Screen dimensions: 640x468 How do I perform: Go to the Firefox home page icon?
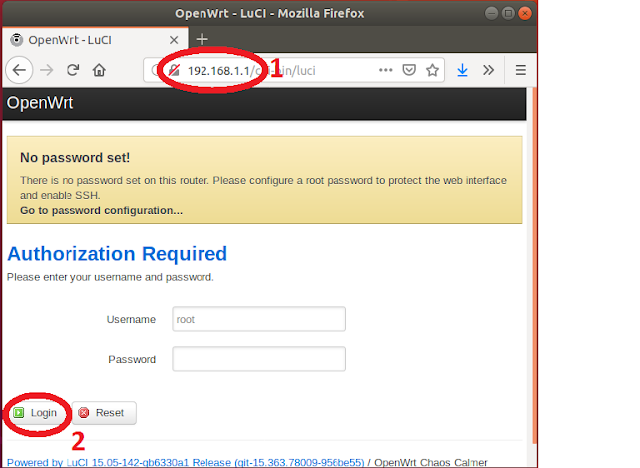[x=99, y=70]
